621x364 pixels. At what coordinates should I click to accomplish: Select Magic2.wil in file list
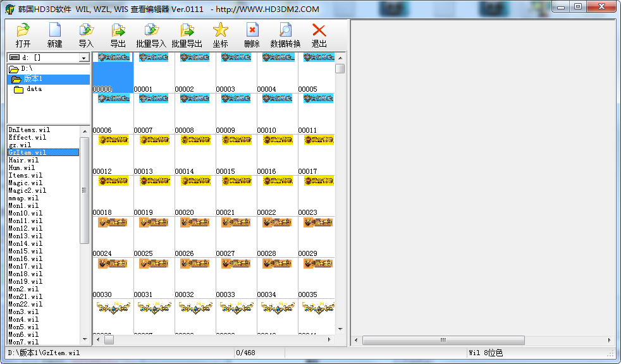point(44,190)
